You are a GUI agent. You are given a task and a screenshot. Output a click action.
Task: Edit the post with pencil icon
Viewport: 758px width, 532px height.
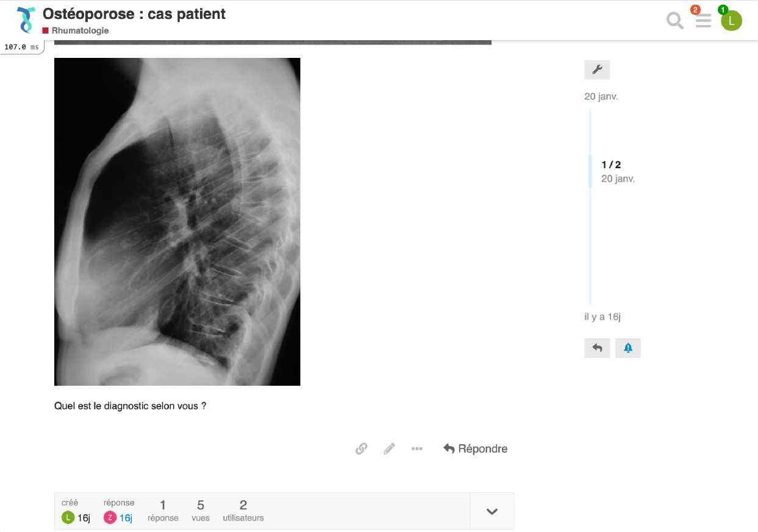tap(389, 449)
